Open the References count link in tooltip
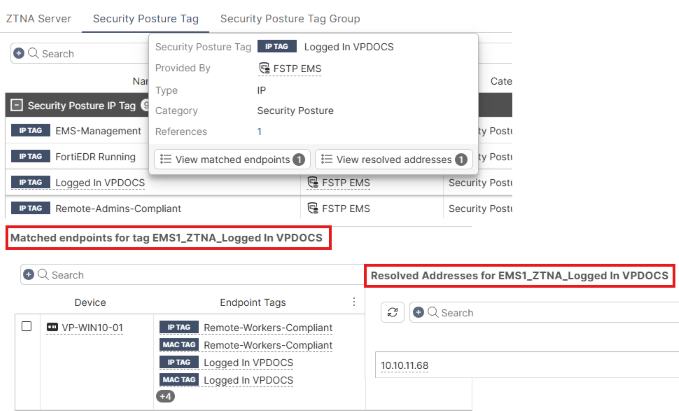Screen dimensions: 679x411 260,131
